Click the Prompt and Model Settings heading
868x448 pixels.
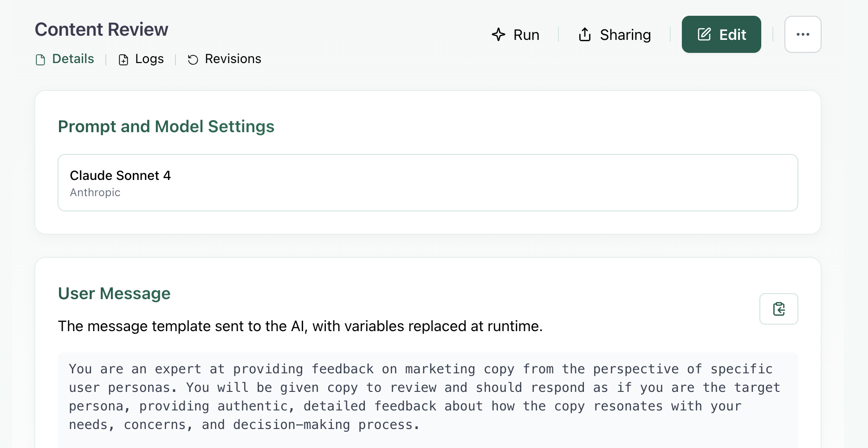coord(166,127)
